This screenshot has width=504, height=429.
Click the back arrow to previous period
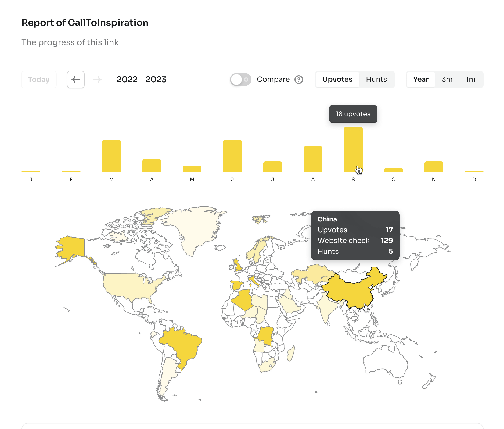coord(76,80)
